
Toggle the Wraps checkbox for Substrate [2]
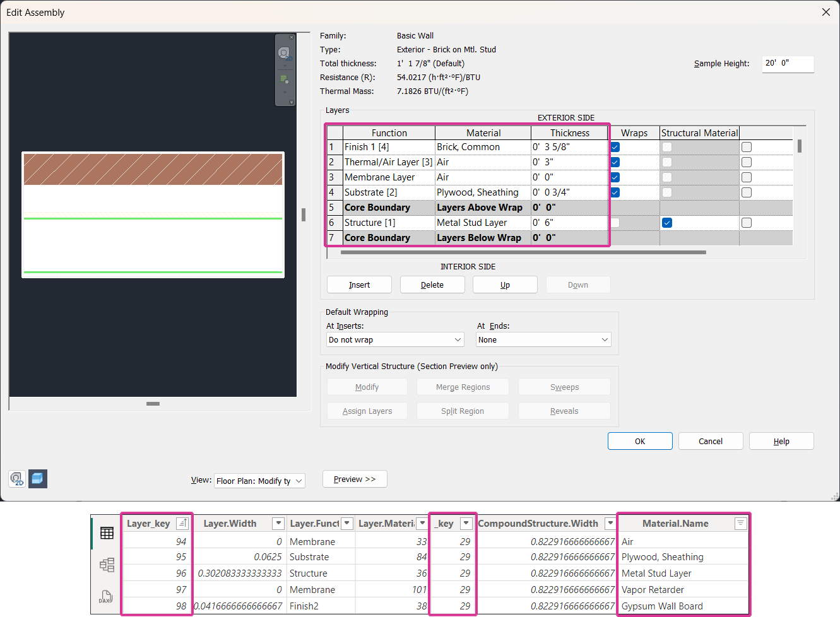[615, 192]
